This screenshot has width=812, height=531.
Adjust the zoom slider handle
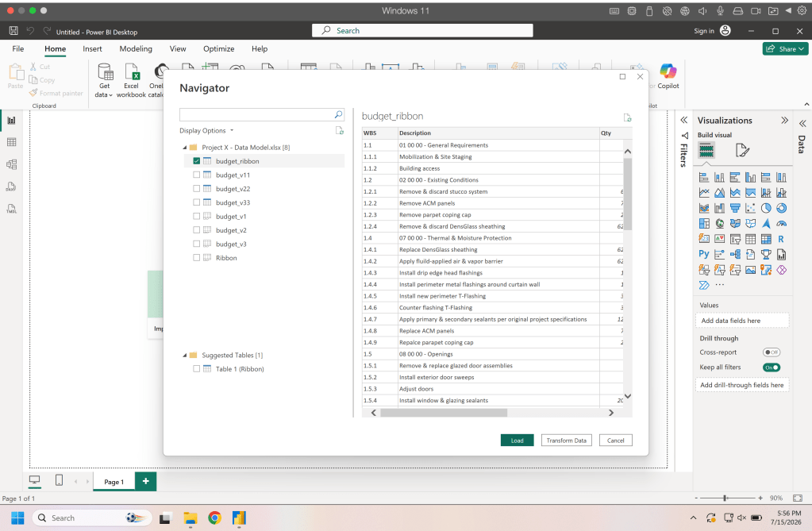click(725, 498)
